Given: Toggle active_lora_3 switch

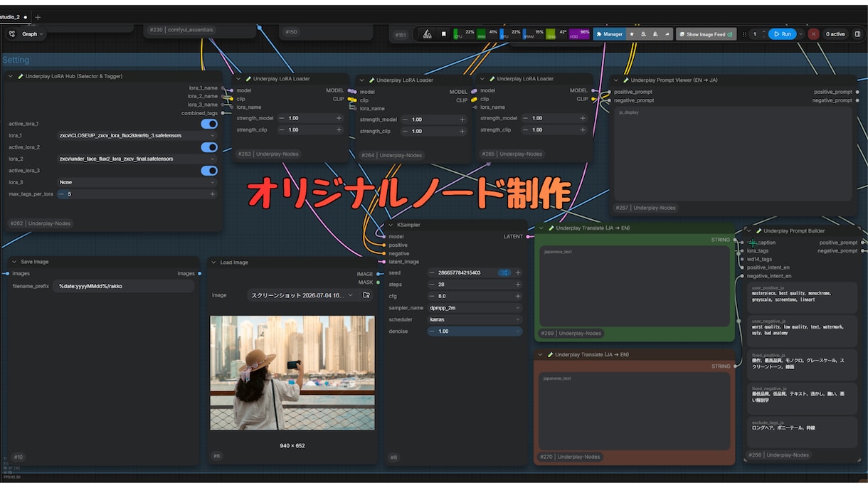Looking at the screenshot, I should click(x=209, y=171).
